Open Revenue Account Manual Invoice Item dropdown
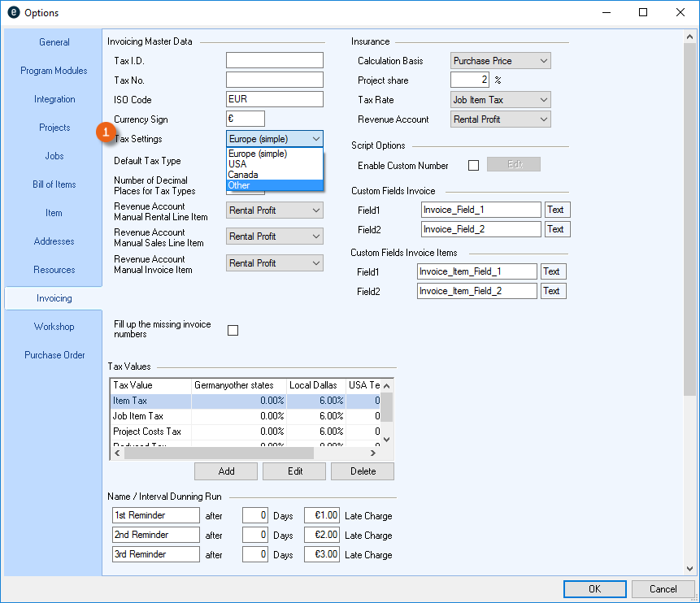 [274, 263]
